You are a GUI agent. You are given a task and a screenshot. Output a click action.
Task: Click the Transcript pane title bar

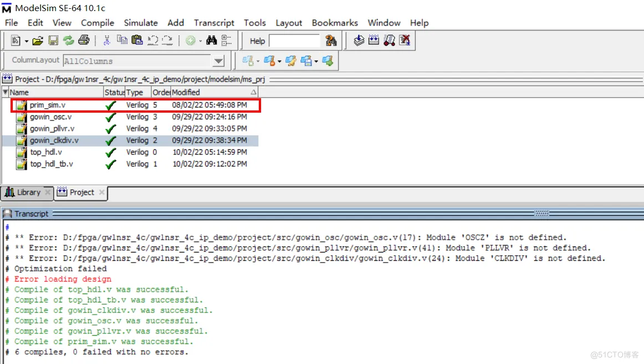click(x=322, y=214)
